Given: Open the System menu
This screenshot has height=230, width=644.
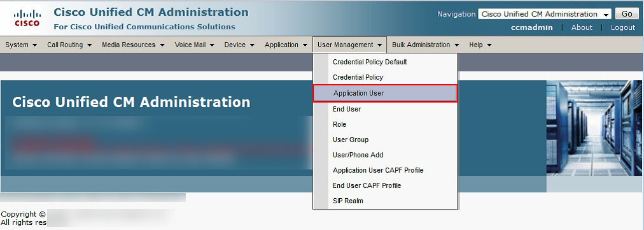Looking at the screenshot, I should tap(21, 45).
